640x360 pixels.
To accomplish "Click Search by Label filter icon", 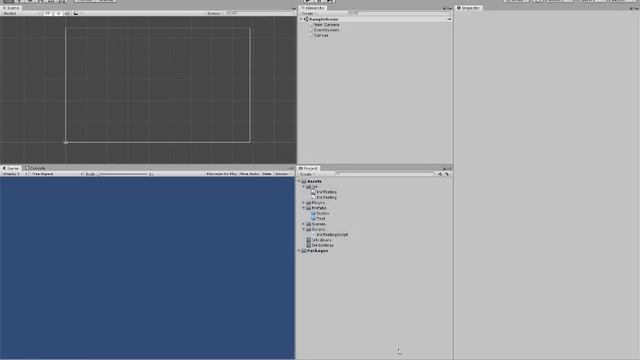I will [447, 174].
